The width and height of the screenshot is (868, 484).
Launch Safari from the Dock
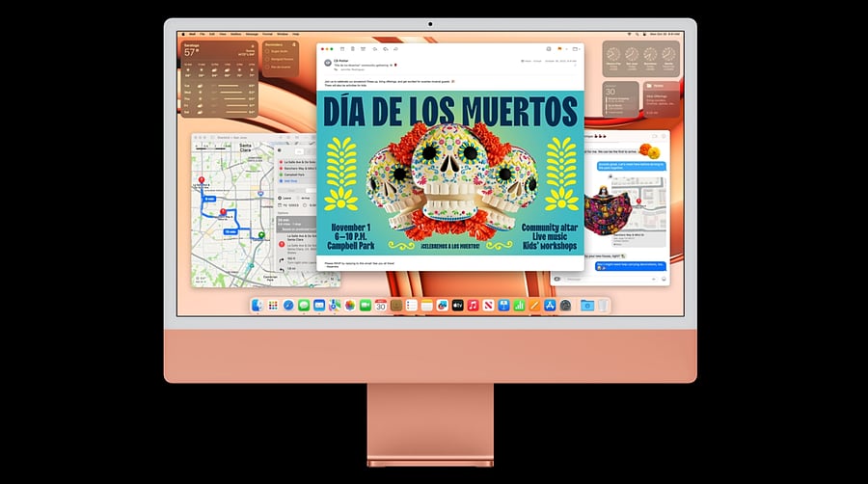click(x=288, y=306)
